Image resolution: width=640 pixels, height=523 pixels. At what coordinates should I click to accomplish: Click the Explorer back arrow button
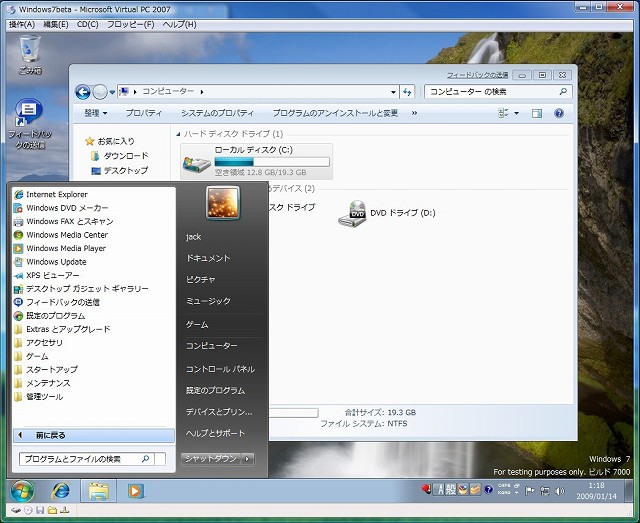pos(83,92)
